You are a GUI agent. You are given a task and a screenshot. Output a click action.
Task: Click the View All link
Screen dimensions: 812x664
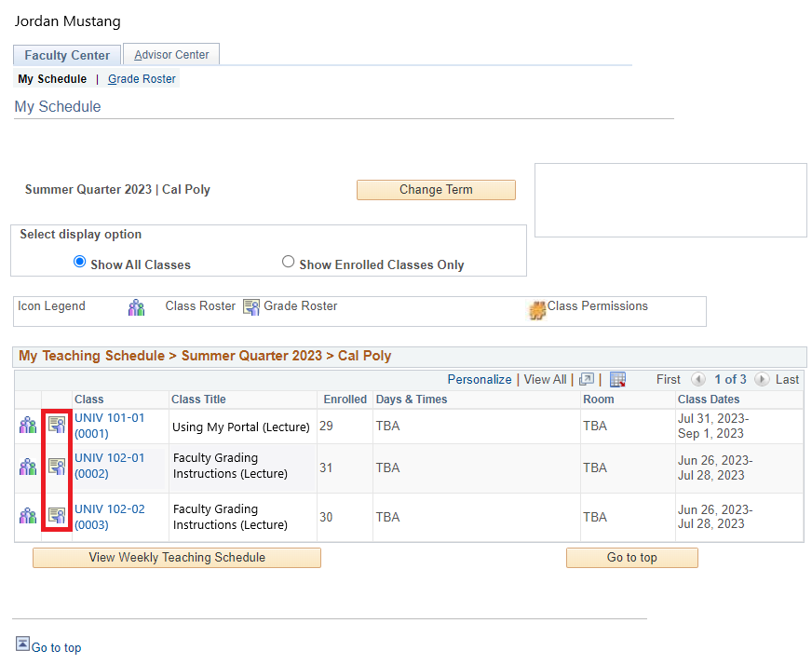545,380
